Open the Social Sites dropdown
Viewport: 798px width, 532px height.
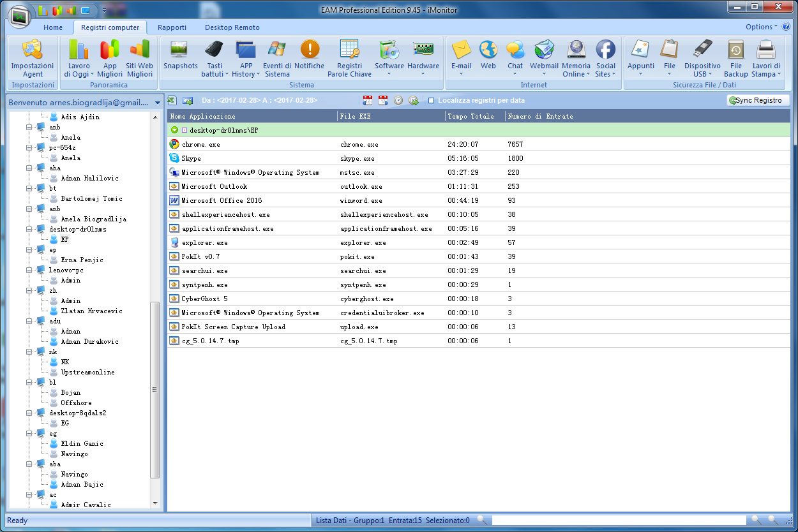click(x=605, y=74)
